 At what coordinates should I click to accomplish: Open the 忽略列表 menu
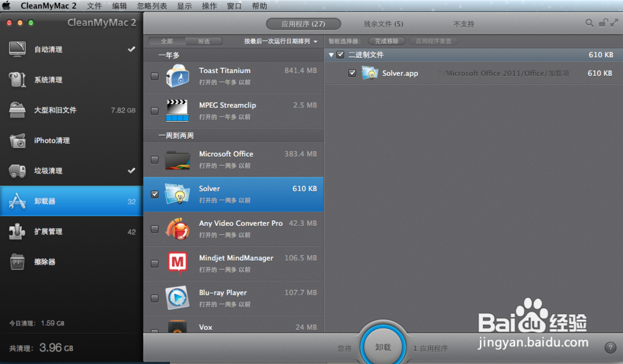coord(152,6)
